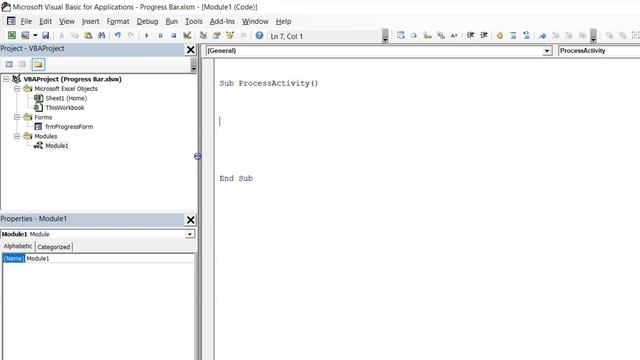This screenshot has width=640, height=360.
Task: Click the Quick Info icon
Action: pyautogui.click(x=427, y=36)
